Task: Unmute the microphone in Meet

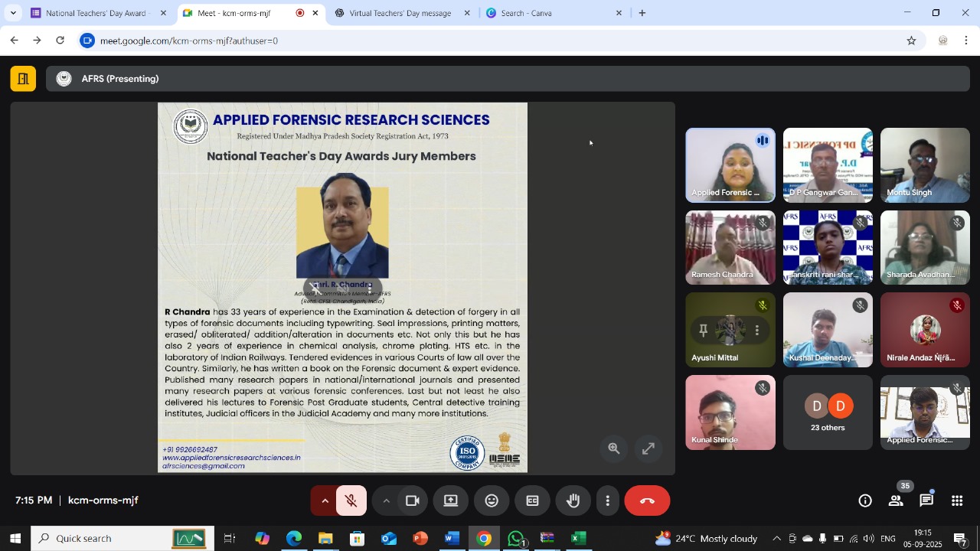Action: click(x=351, y=500)
